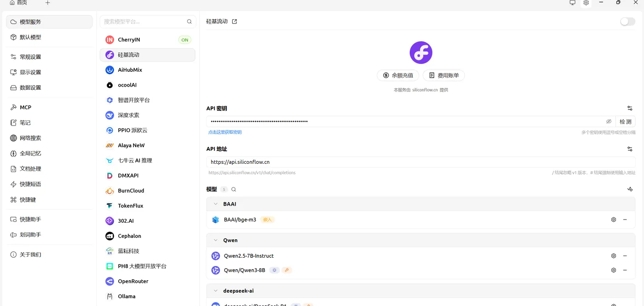Open 快捷助手 settings section
This screenshot has width=644, height=306.
pyautogui.click(x=49, y=219)
